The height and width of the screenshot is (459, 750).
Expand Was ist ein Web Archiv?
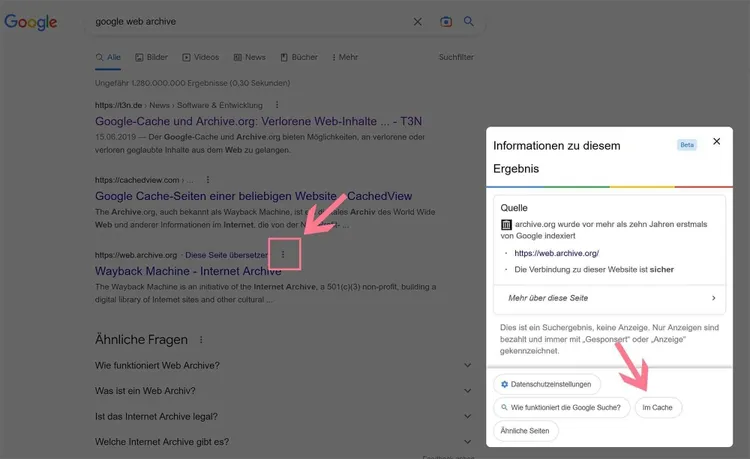[283, 391]
